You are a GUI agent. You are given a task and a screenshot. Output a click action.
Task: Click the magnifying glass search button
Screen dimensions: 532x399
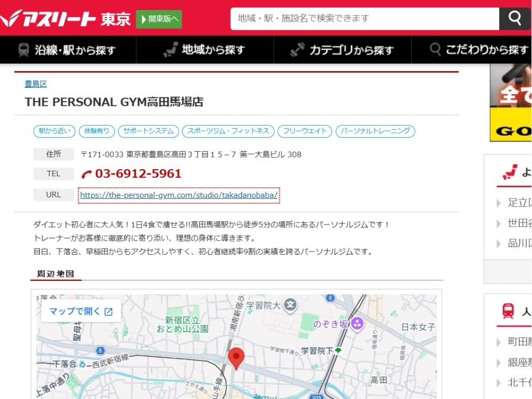(x=514, y=19)
